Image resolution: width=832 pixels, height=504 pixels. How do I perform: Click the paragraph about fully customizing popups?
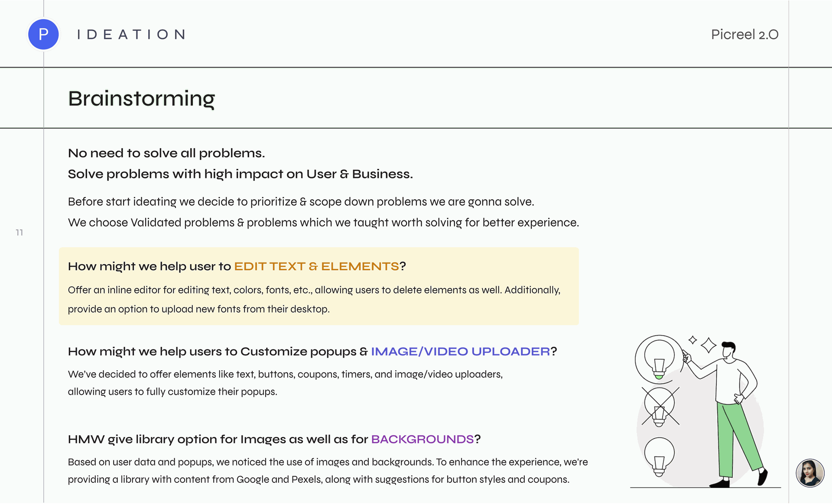tap(285, 383)
